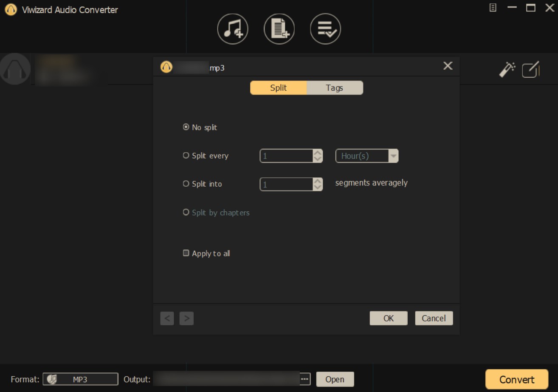Go to previous file arrow button
The width and height of the screenshot is (558, 392).
coord(167,318)
